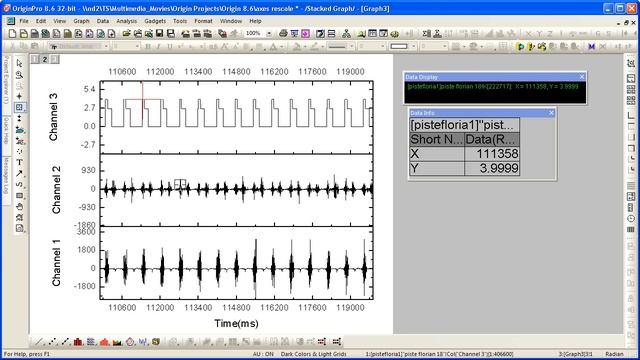
Task: Open the Gadgets menu
Action: [x=155, y=21]
